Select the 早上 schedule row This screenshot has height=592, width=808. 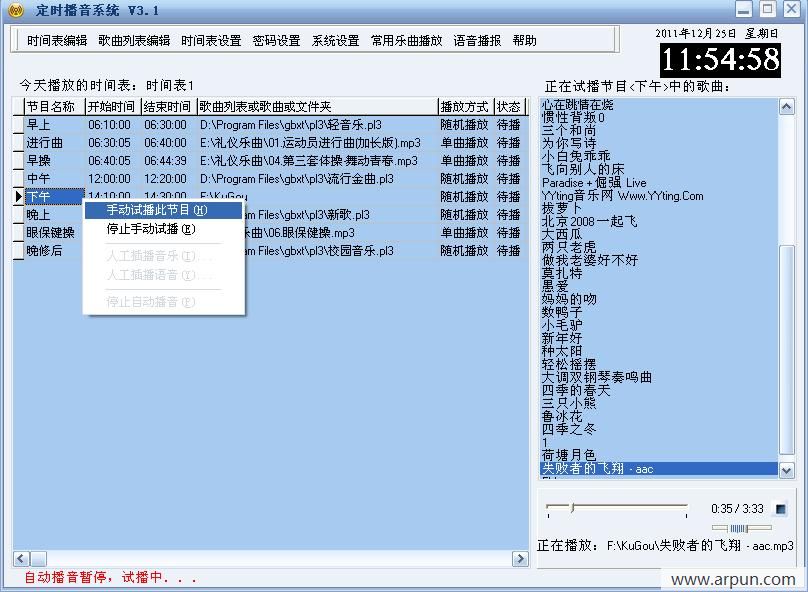[x=40, y=125]
